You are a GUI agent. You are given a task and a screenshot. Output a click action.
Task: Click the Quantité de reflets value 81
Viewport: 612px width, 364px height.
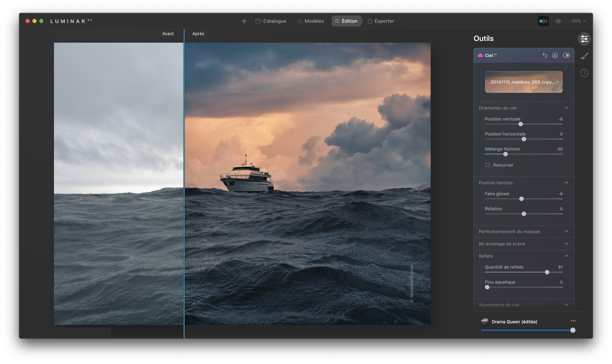point(560,267)
